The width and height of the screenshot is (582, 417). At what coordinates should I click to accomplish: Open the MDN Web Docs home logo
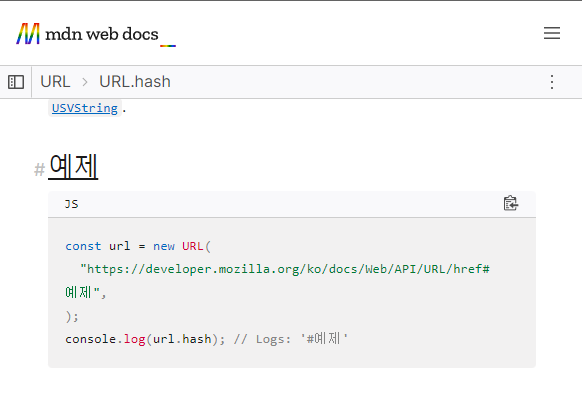[96, 34]
